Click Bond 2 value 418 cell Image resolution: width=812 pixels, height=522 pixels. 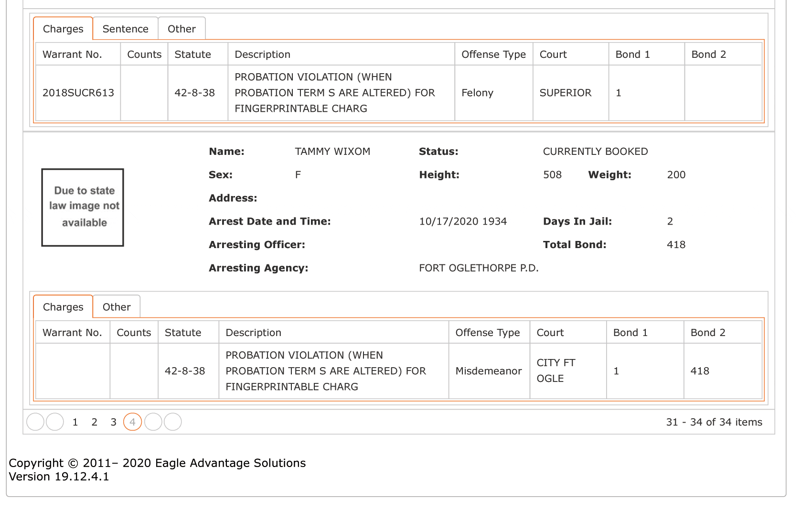[723, 371]
